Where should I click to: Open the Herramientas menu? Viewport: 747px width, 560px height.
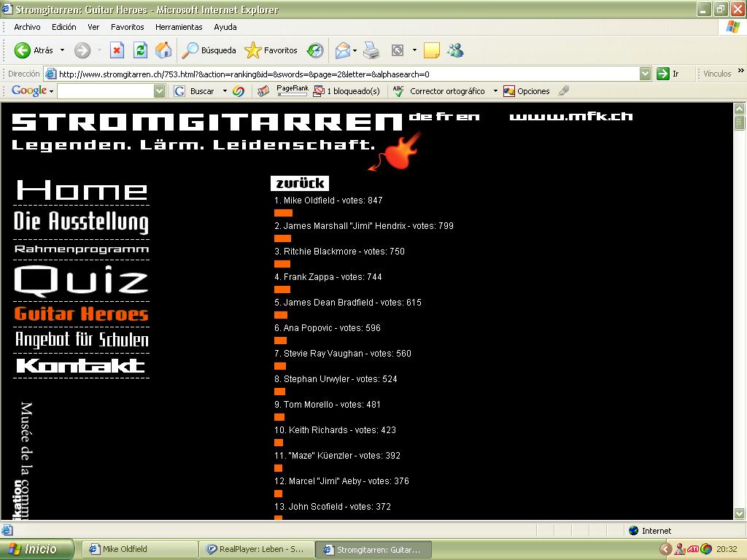pos(179,27)
